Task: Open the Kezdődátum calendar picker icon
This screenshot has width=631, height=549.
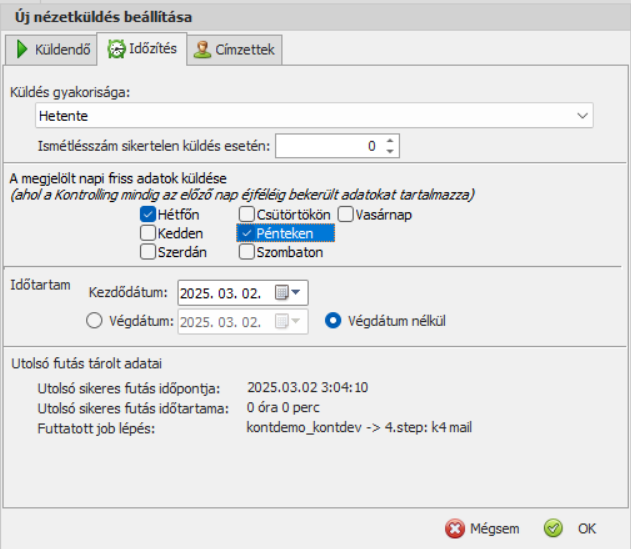Action: tap(282, 293)
